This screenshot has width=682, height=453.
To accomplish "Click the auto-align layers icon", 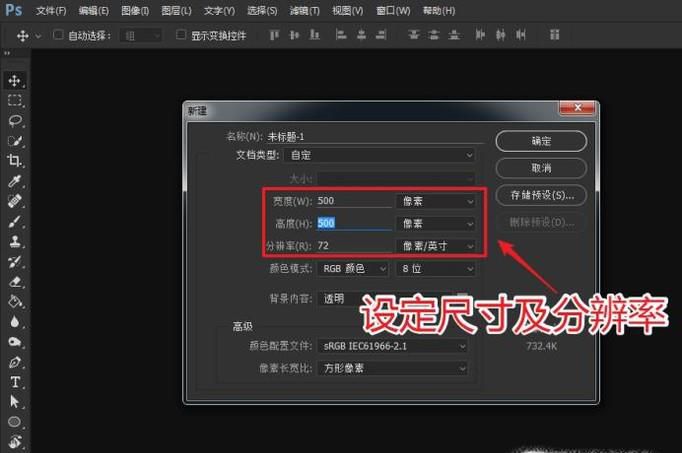I will (x=554, y=35).
